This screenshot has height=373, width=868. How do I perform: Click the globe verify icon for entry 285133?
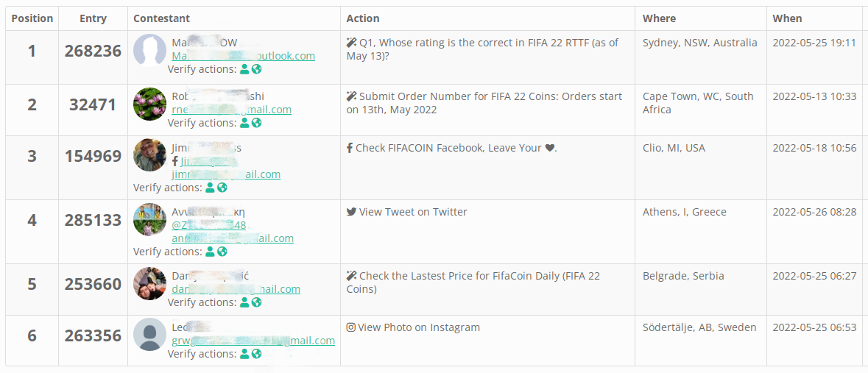[222, 252]
